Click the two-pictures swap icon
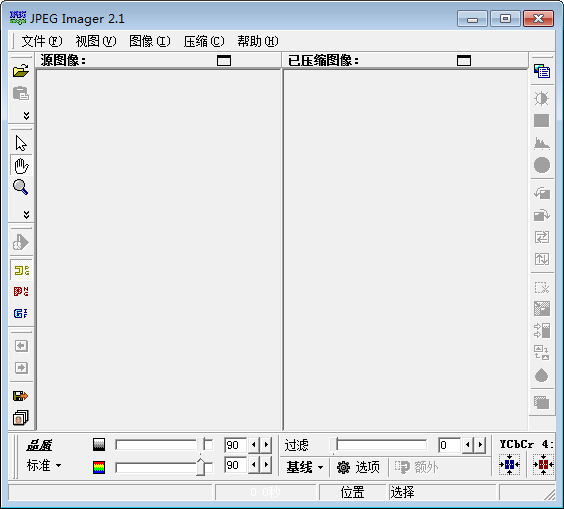The width and height of the screenshot is (564, 509). [x=542, y=353]
